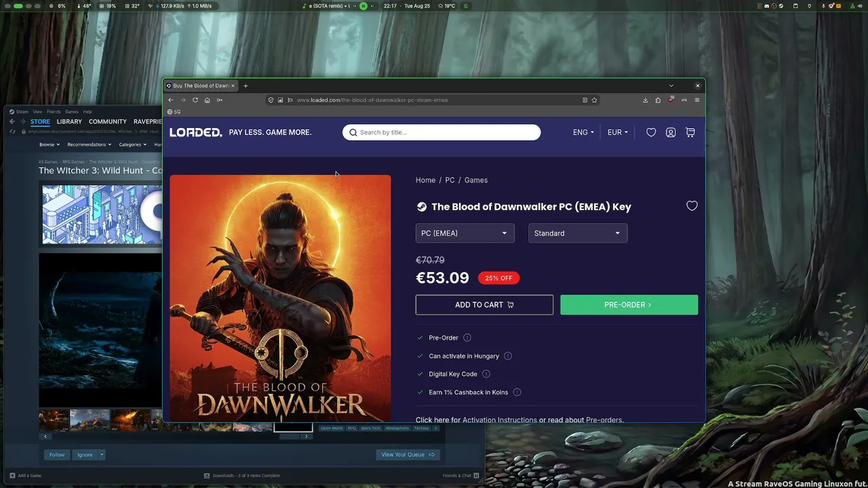Screen dimensions: 868x488
Task: Reload the Loaded page
Action: tap(195, 100)
